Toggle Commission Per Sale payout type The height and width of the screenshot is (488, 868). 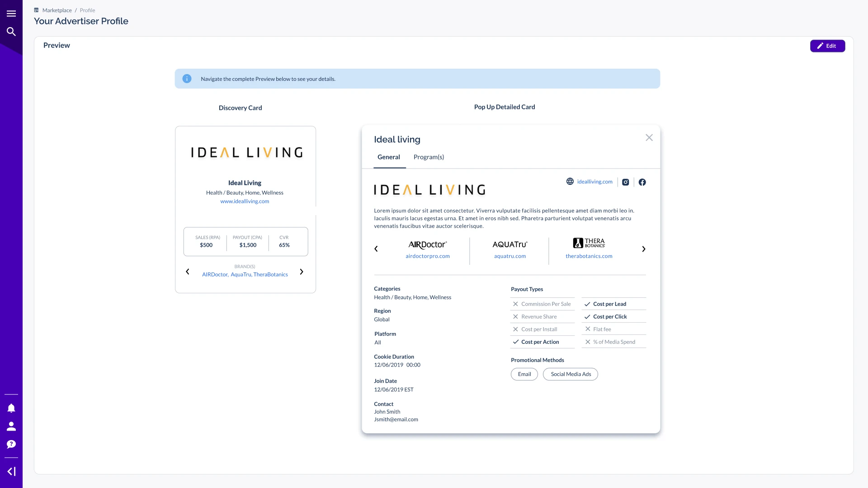coord(542,304)
